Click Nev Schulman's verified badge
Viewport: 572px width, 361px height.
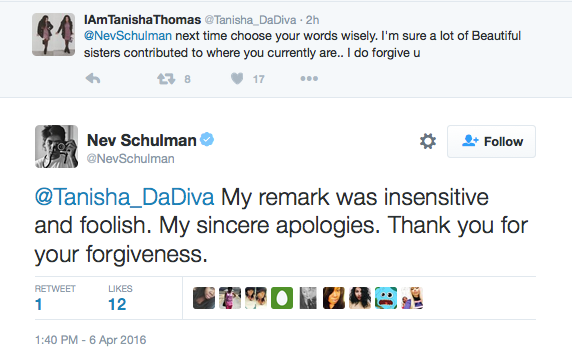coord(207,140)
